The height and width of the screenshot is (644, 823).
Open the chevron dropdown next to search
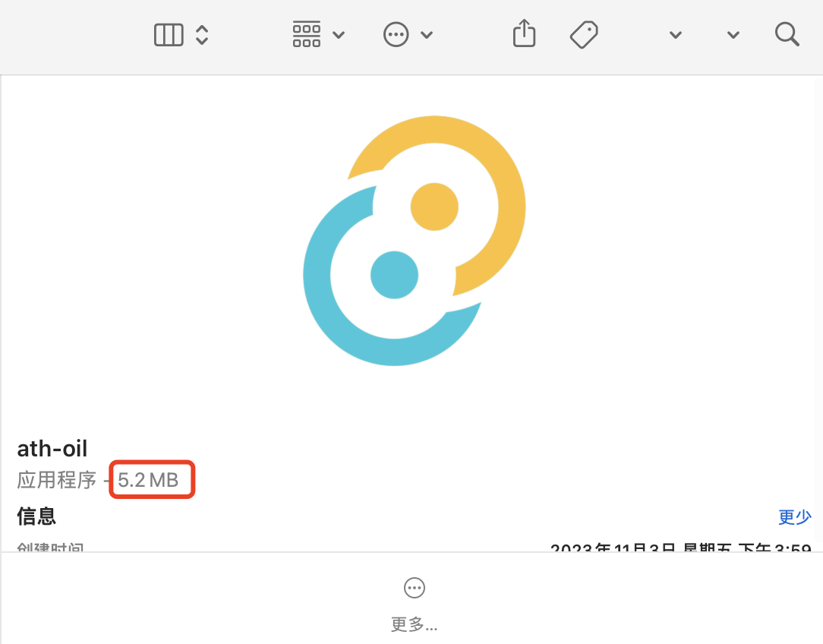click(x=733, y=35)
